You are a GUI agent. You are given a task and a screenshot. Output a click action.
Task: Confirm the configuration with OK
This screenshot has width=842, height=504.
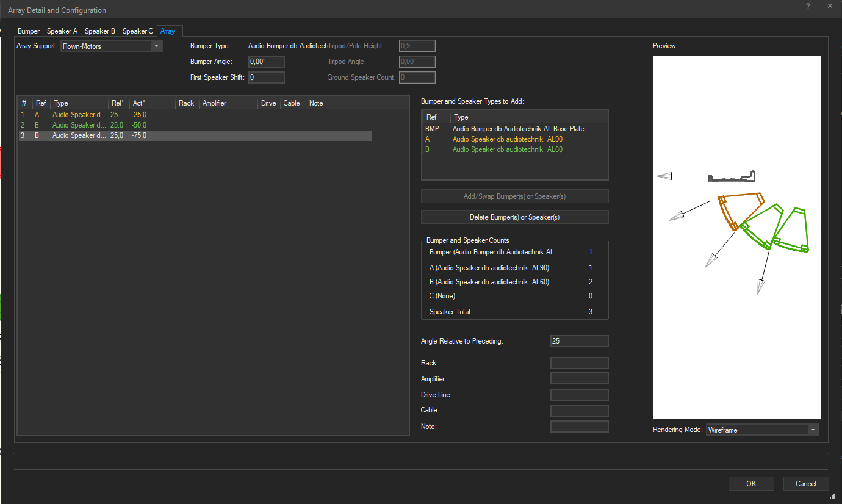[x=751, y=483]
